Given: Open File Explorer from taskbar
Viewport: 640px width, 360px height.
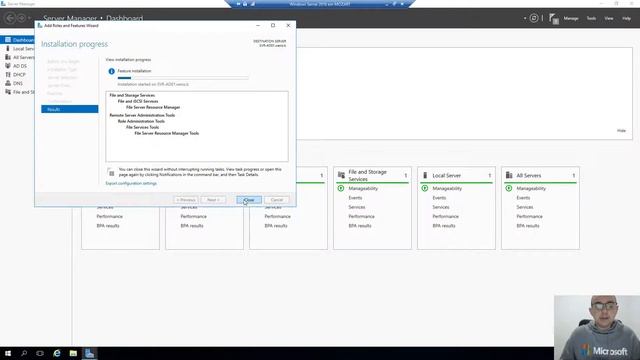Looking at the screenshot, I should click(x=73, y=353).
